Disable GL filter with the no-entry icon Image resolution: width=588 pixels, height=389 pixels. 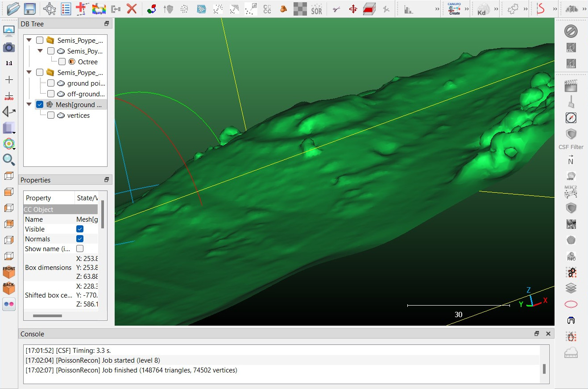(x=571, y=31)
